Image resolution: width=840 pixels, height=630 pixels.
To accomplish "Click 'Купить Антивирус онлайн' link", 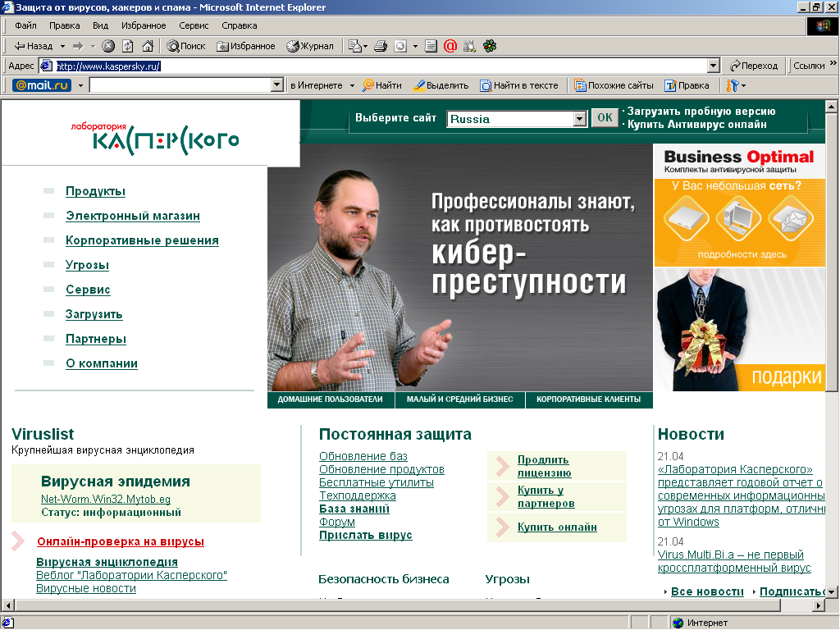I will [697, 125].
